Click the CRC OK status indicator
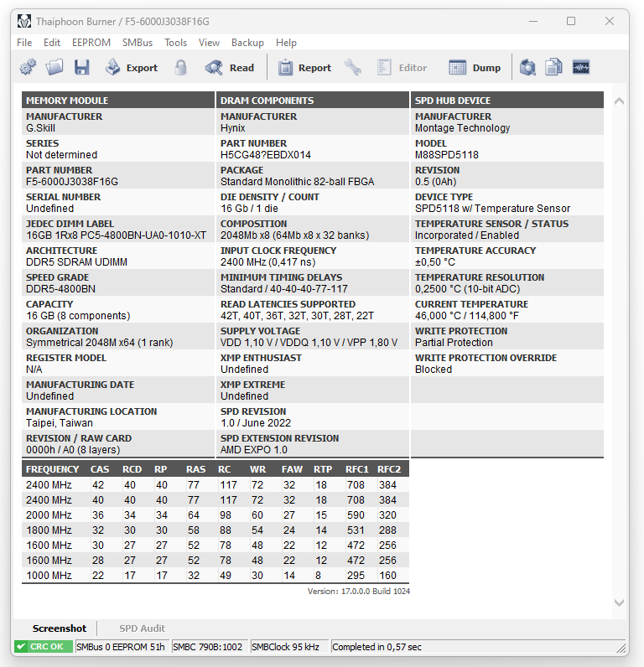 (44, 647)
